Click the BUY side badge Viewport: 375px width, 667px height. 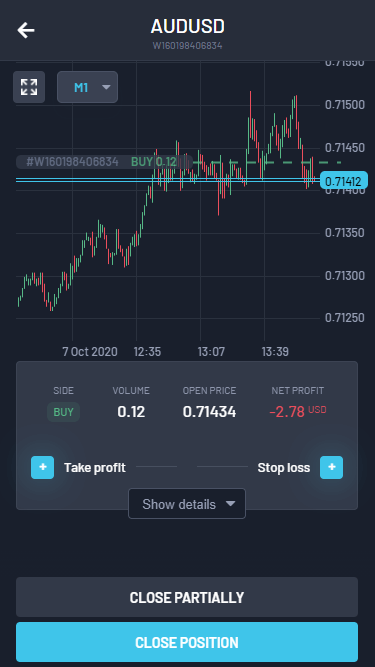point(63,412)
